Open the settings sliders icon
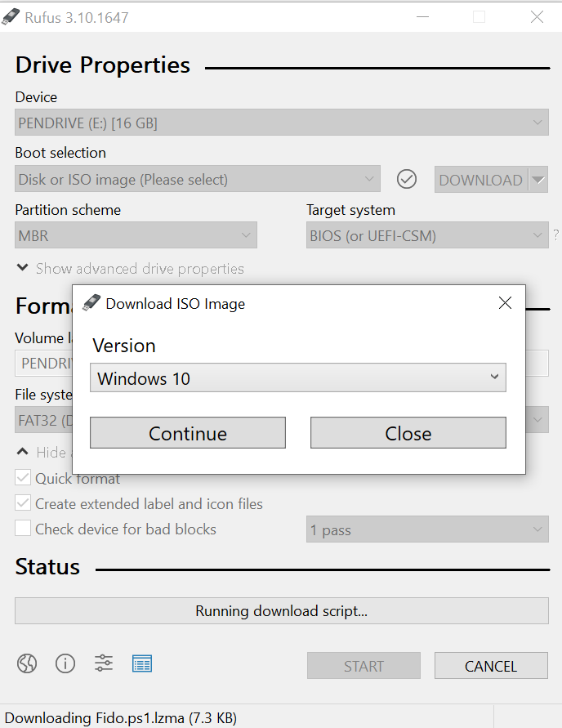 (x=104, y=663)
